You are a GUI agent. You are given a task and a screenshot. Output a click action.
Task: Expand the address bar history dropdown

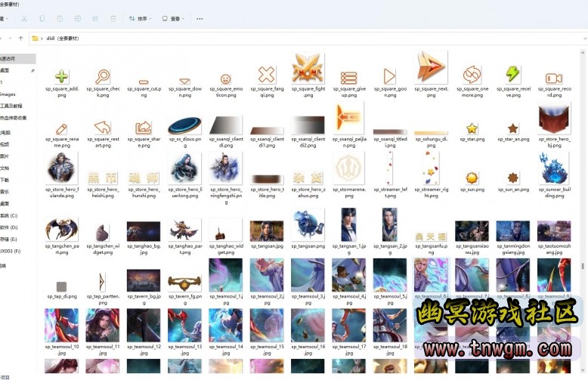[x=585, y=39]
